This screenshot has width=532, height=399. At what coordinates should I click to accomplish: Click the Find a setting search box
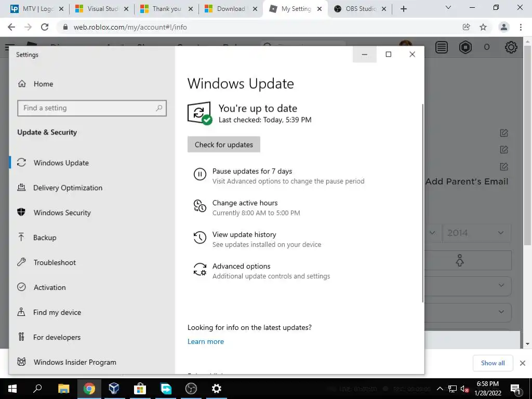(x=91, y=108)
